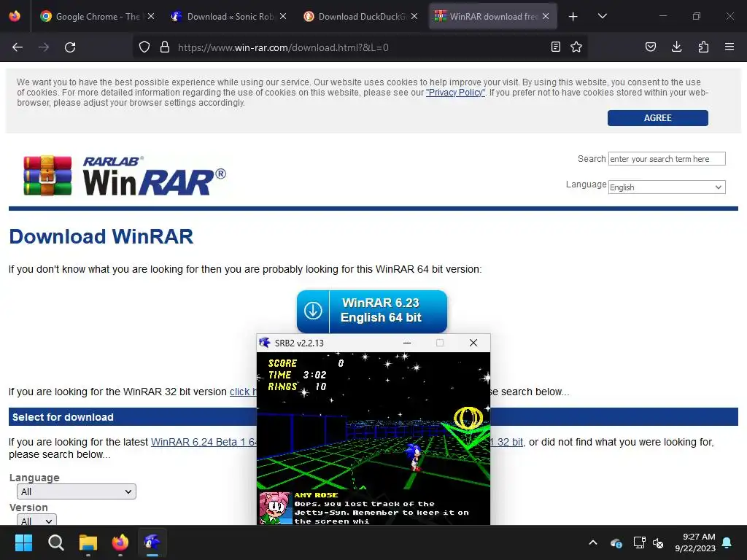
Task: Open Windows taskbar search
Action: coord(55,542)
